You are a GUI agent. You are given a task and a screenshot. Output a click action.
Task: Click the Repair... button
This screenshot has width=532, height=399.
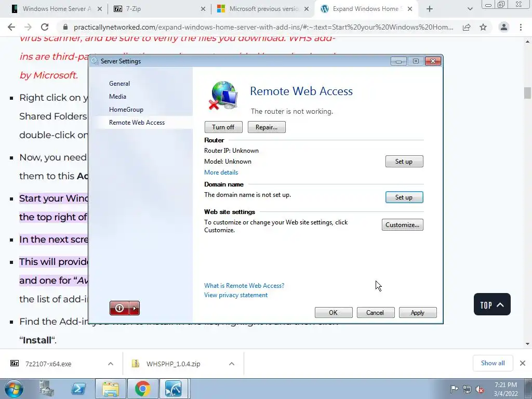click(267, 127)
